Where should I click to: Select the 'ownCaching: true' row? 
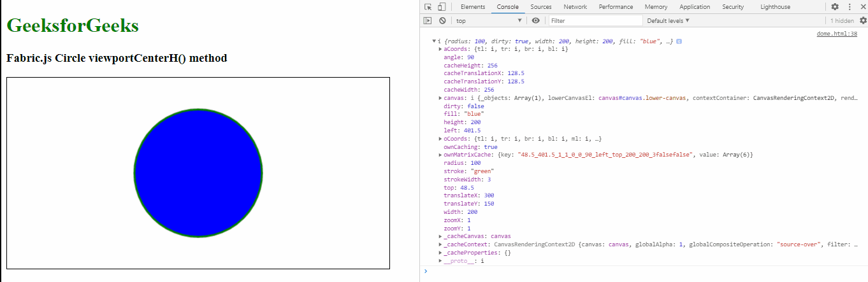click(470, 147)
